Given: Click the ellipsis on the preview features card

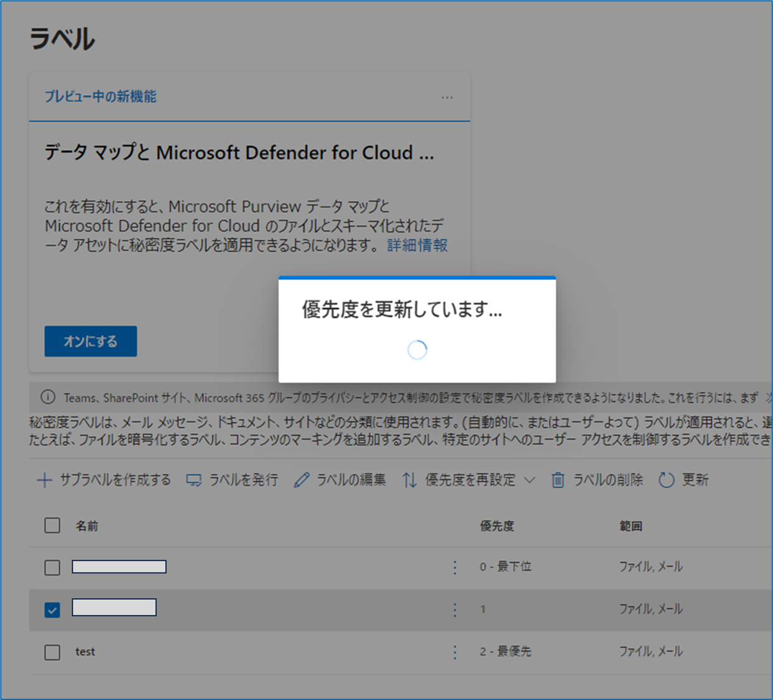Looking at the screenshot, I should tap(447, 98).
